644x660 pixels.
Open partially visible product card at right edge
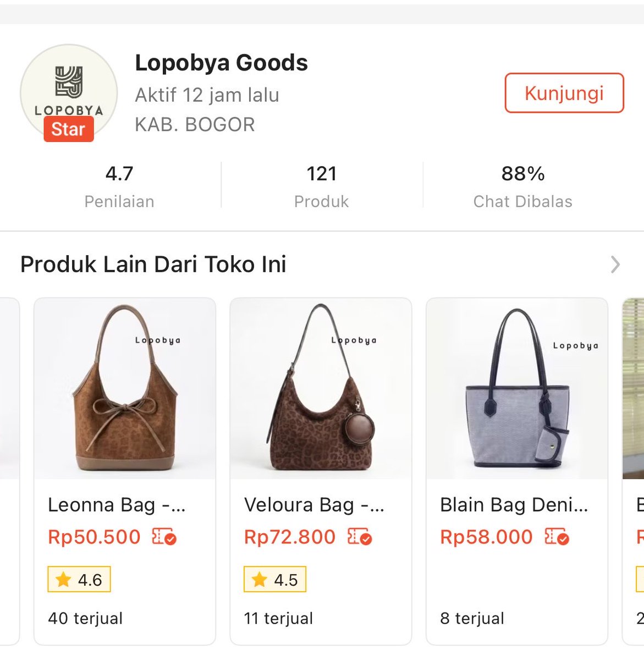click(x=633, y=471)
